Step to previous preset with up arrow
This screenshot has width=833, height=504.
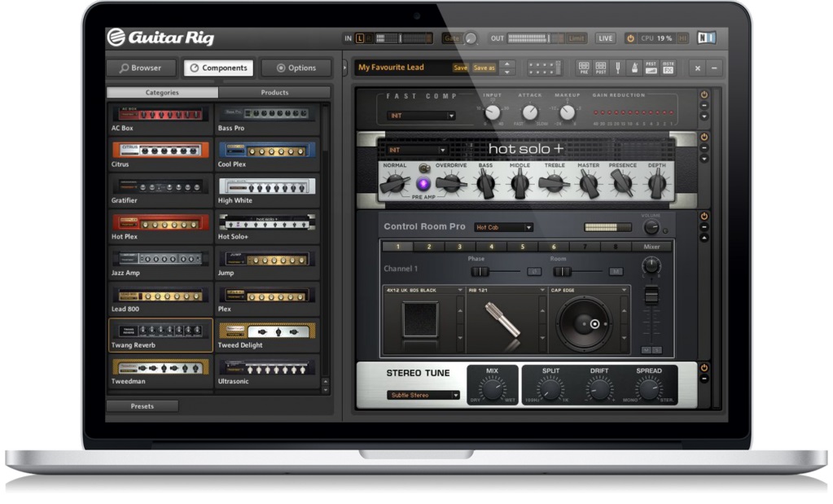click(507, 64)
